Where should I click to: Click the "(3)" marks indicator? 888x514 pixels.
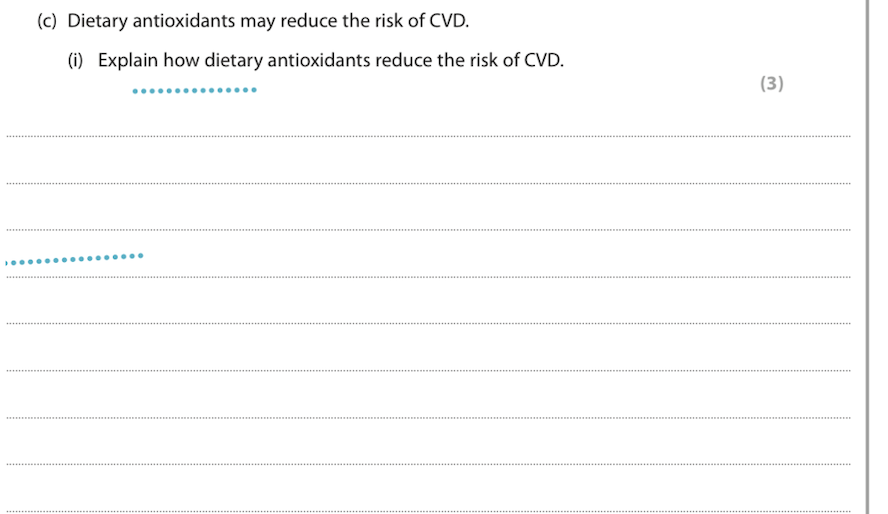771,84
